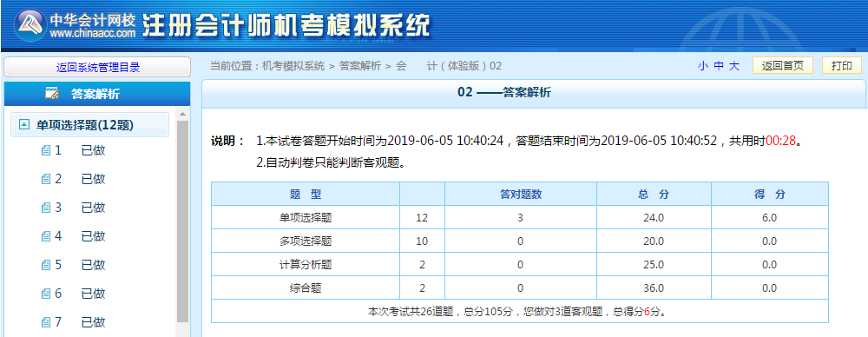Set font size to 小

[702, 66]
